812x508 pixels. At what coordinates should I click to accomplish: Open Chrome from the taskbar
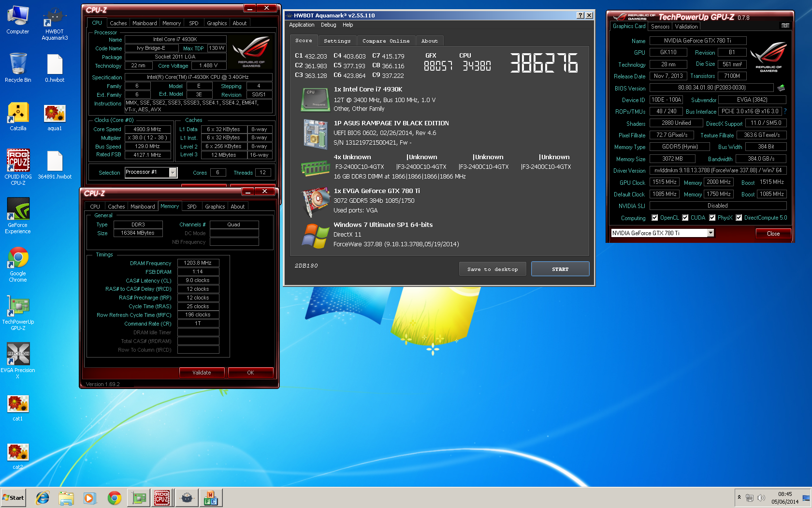point(114,498)
